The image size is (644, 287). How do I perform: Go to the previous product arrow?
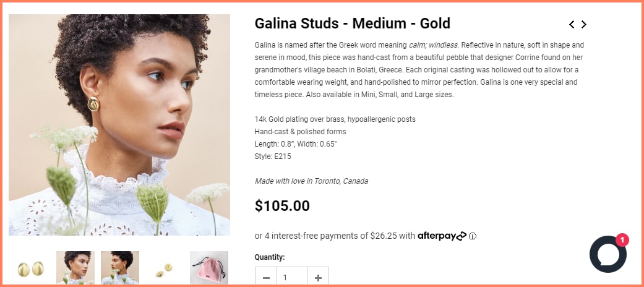pyautogui.click(x=572, y=25)
